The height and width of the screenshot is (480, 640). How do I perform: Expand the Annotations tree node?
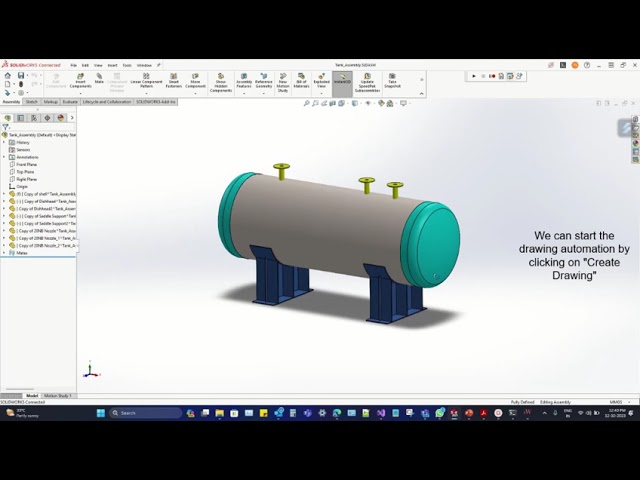[x=4, y=157]
